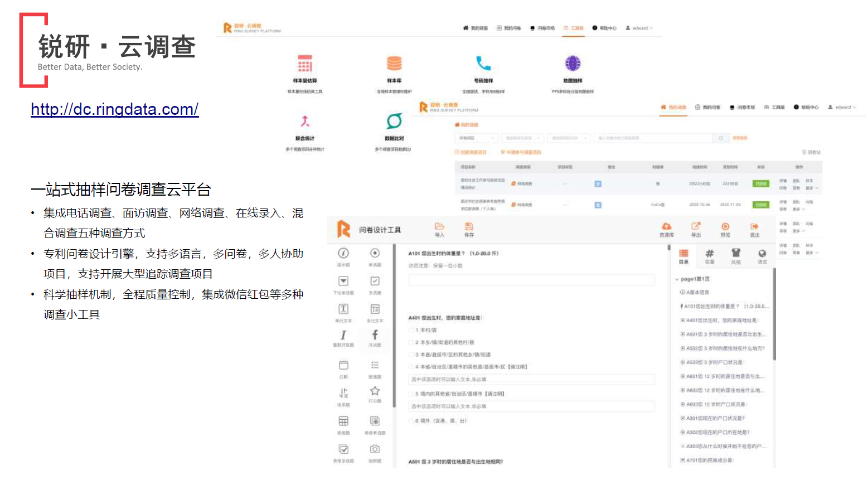Switch to the 语言 language tab
The image size is (868, 480).
click(762, 256)
